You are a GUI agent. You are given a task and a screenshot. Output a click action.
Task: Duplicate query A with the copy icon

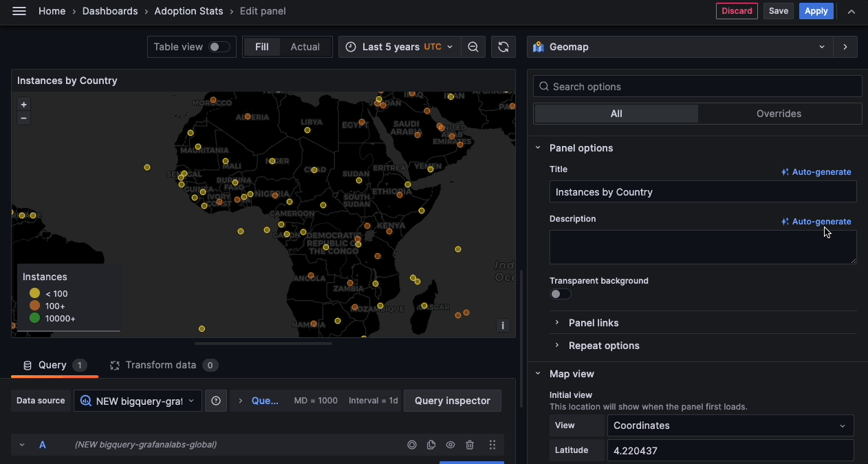tap(431, 445)
